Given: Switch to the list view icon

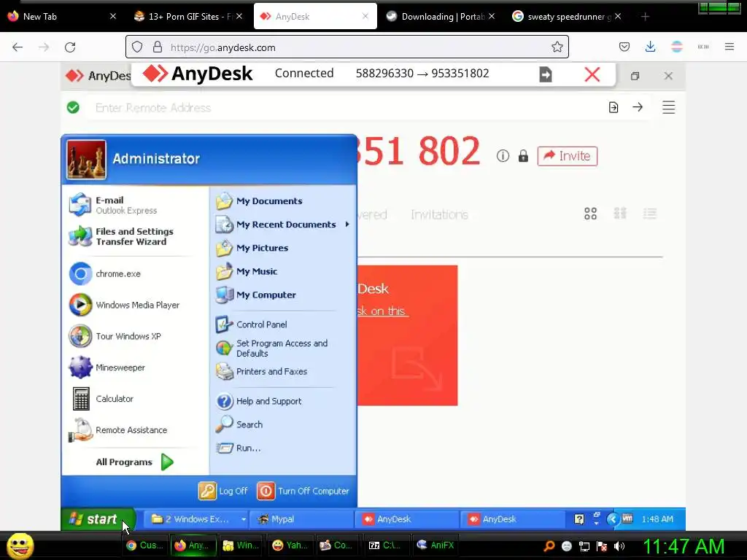Looking at the screenshot, I should [x=650, y=214].
